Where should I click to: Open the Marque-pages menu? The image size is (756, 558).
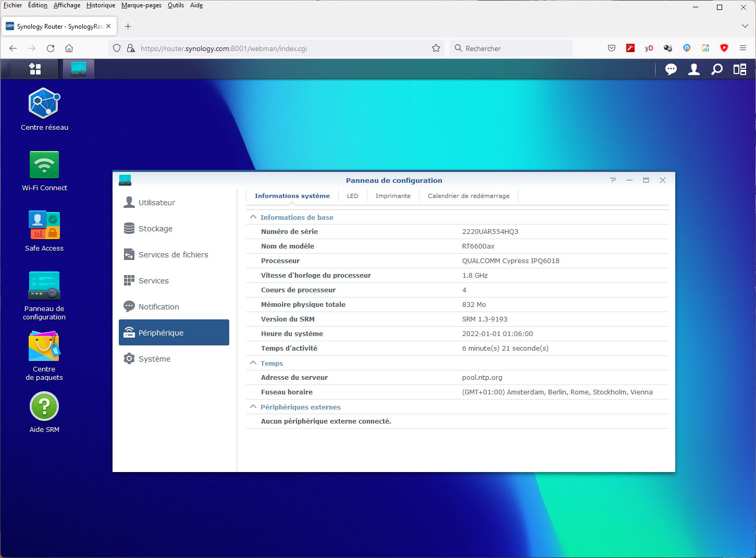(141, 5)
